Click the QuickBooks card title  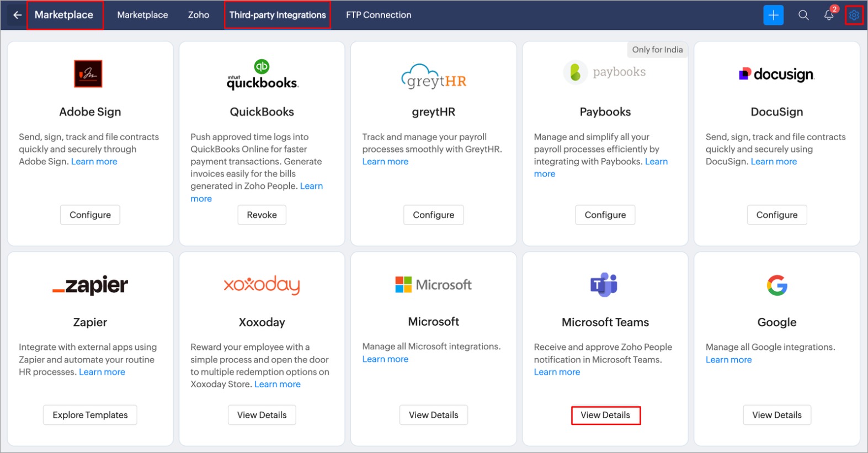click(262, 112)
